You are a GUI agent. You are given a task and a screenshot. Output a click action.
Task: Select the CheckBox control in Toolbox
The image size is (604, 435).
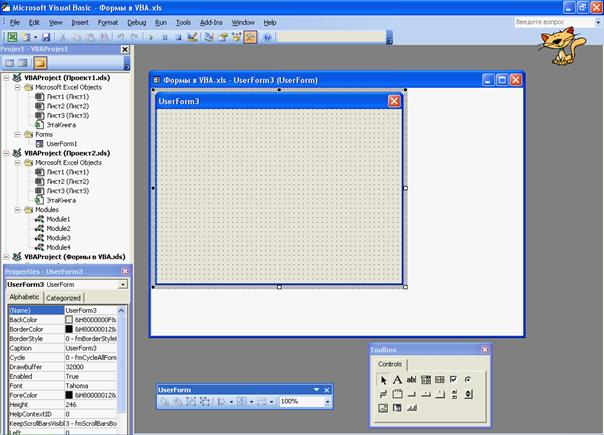tap(454, 380)
